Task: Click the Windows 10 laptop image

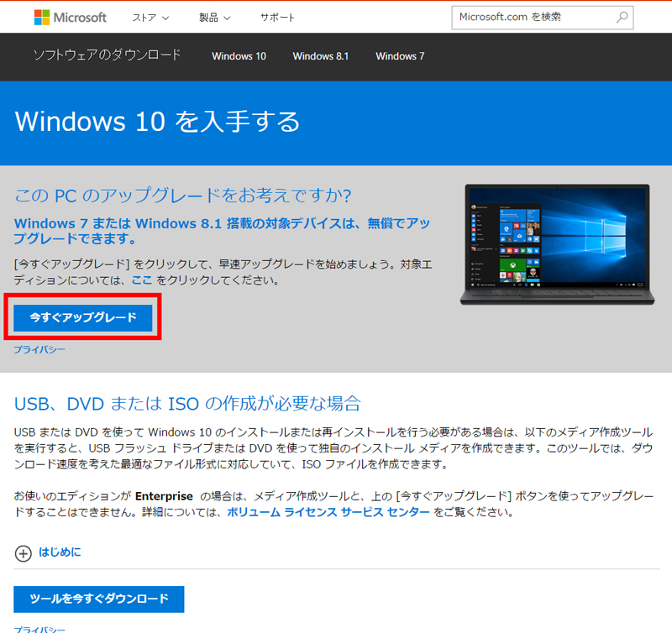Action: (x=557, y=244)
